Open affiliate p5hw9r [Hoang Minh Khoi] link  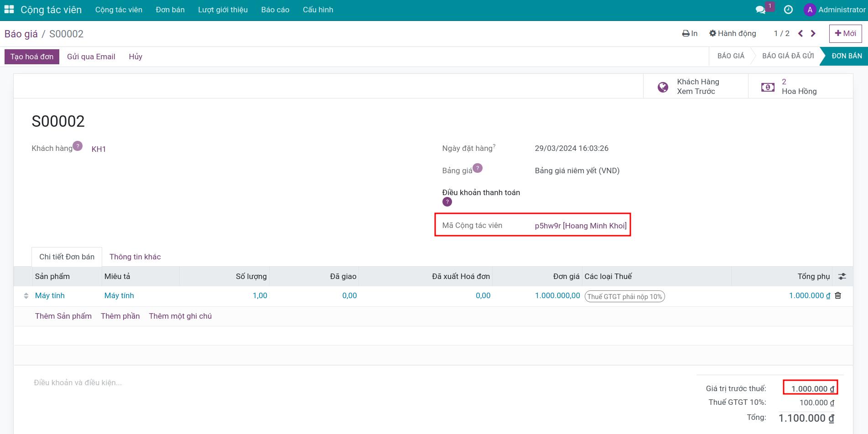tap(581, 226)
